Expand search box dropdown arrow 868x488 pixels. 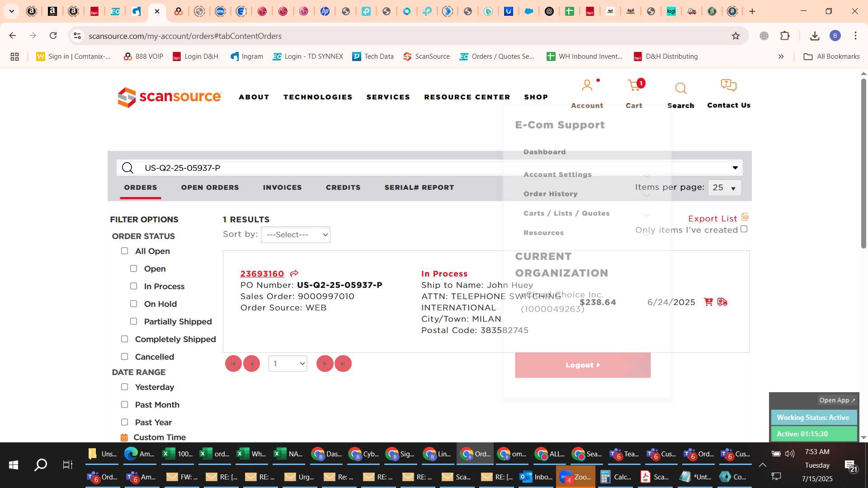(x=736, y=168)
